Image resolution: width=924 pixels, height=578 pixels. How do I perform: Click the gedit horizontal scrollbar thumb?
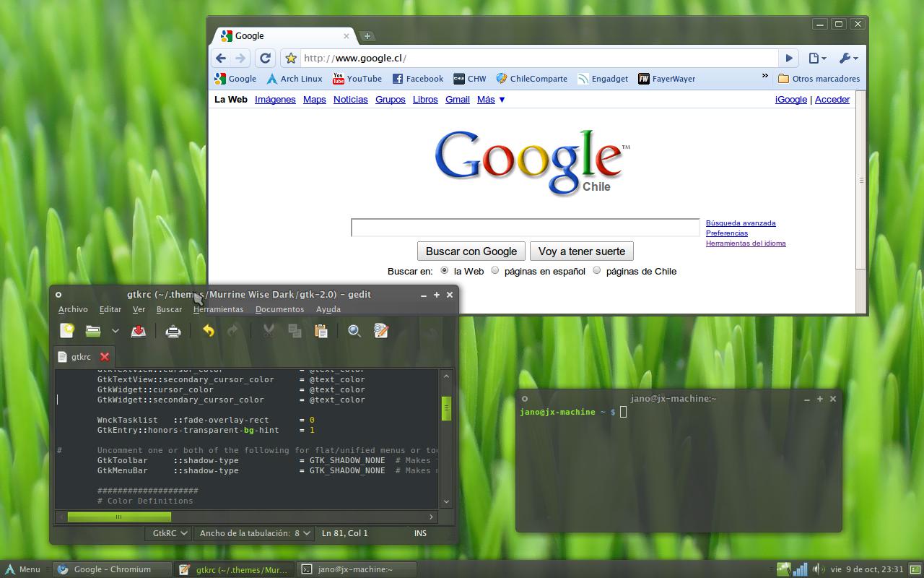point(119,517)
